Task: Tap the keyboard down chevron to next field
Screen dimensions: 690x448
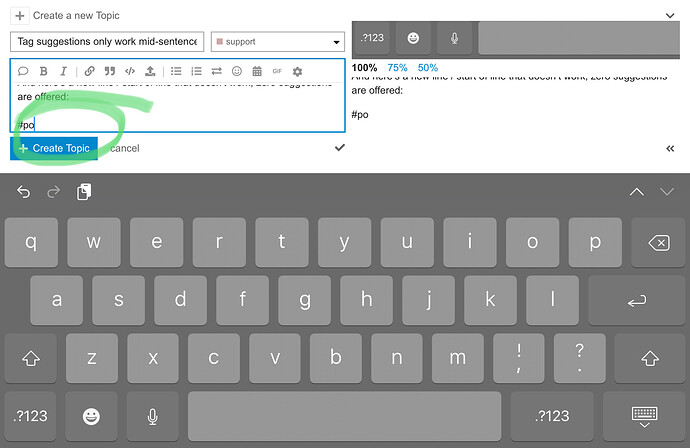Action: tap(667, 192)
